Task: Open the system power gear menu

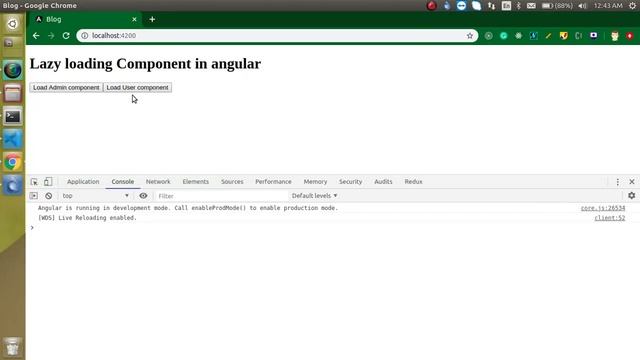Action: coord(632,6)
